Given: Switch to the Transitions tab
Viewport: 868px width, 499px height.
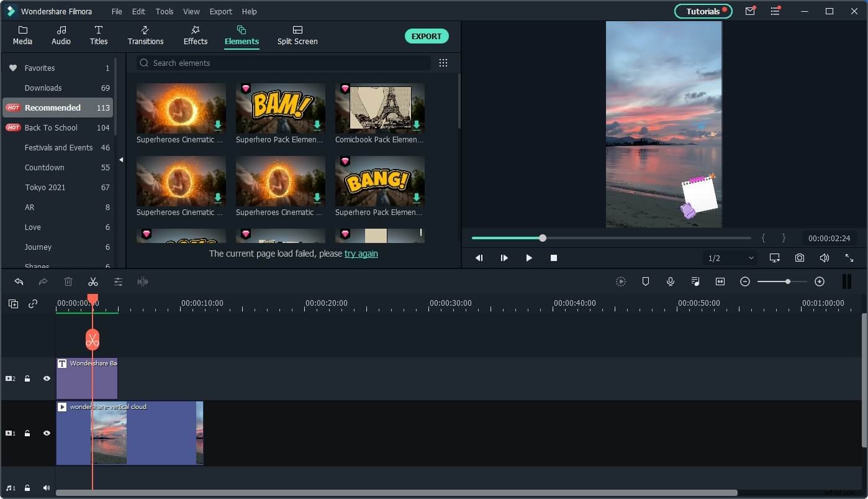Looking at the screenshot, I should (145, 35).
